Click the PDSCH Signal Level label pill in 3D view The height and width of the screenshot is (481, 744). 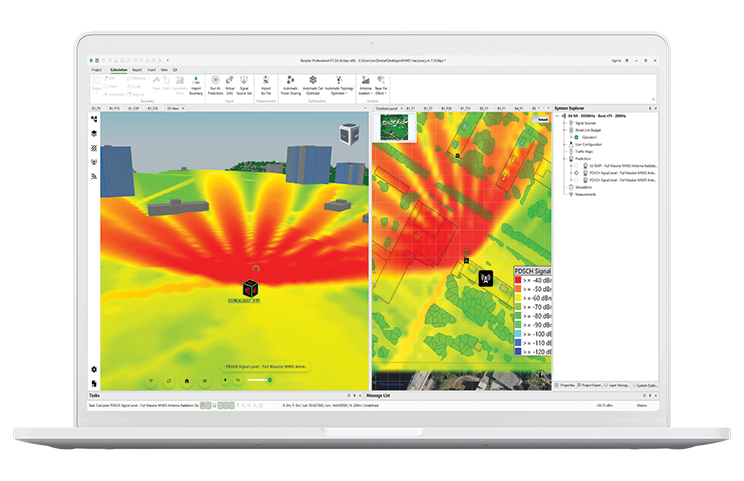[266, 367]
